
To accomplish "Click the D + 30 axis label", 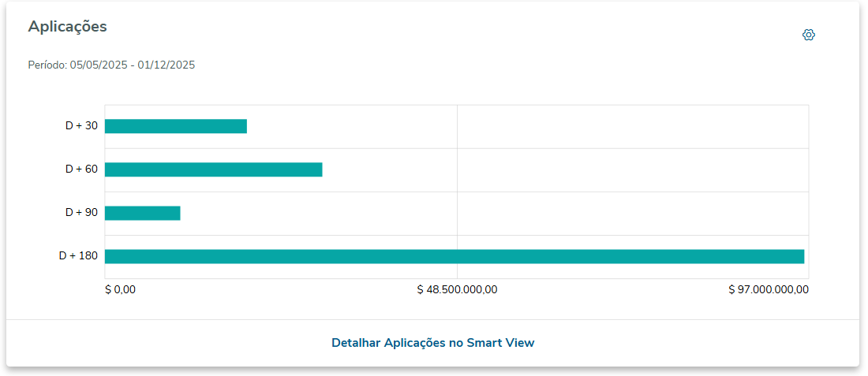I will pos(81,126).
